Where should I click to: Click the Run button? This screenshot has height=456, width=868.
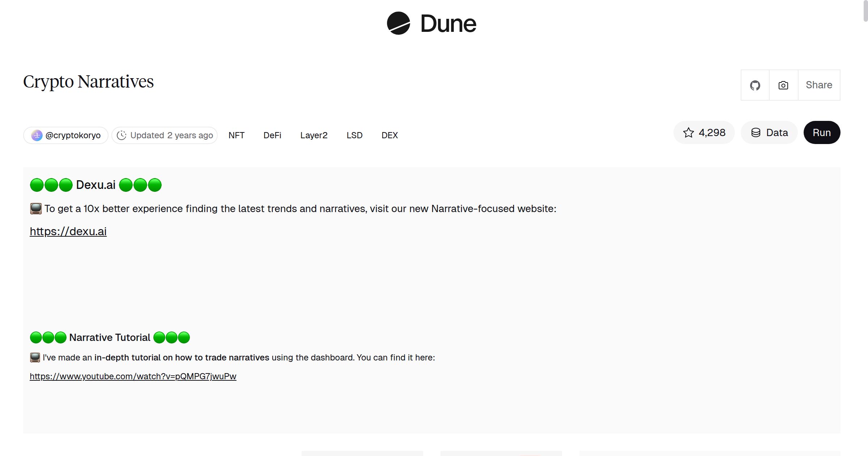tap(821, 132)
